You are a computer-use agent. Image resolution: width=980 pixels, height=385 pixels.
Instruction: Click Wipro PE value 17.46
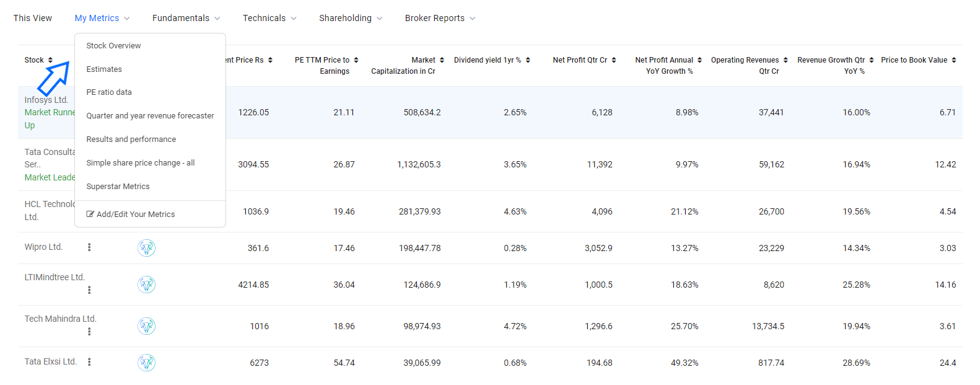[x=344, y=249]
